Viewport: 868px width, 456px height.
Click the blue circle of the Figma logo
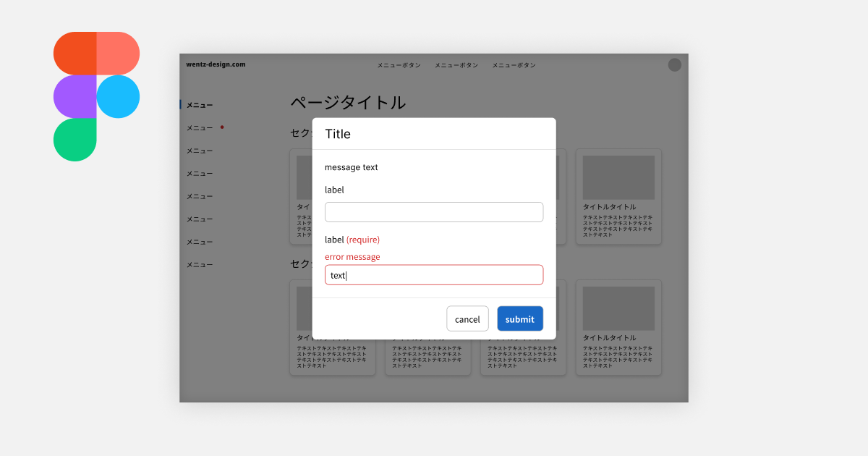118,95
